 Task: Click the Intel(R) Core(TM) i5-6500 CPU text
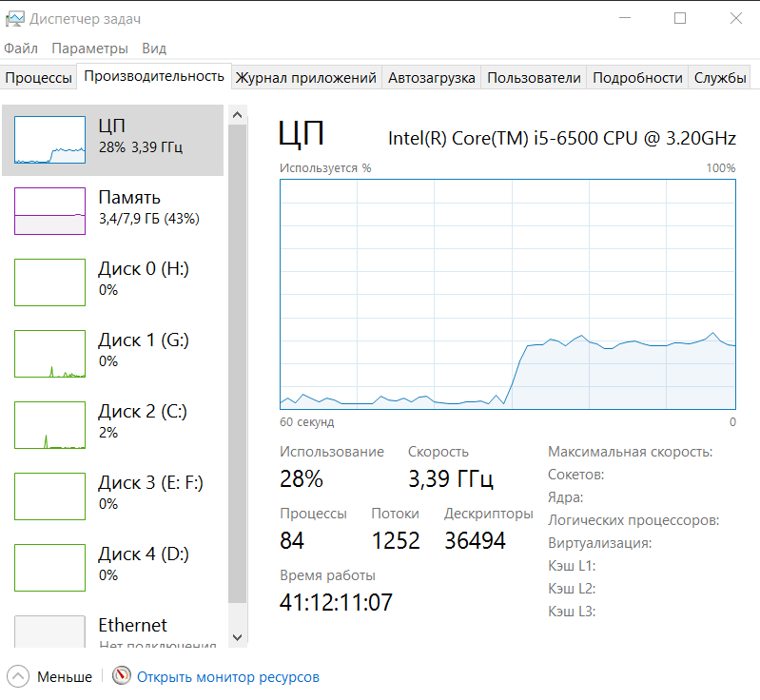pyautogui.click(x=562, y=139)
